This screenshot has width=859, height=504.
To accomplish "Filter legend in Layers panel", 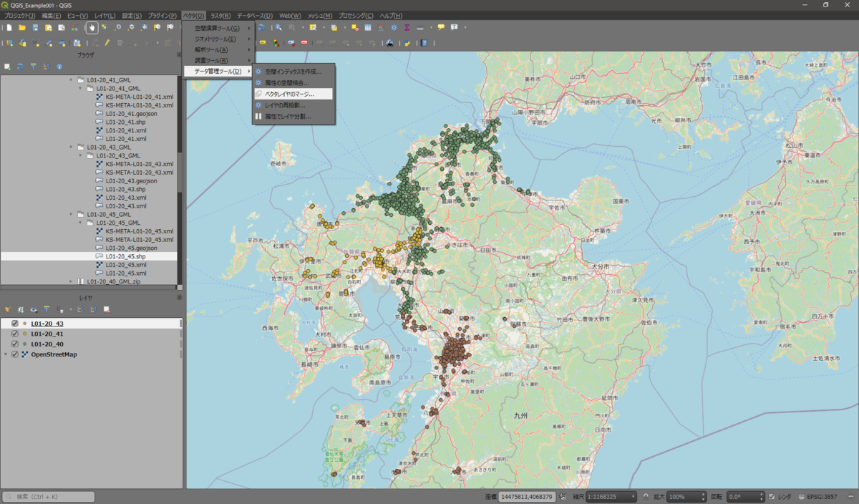I will pyautogui.click(x=47, y=309).
